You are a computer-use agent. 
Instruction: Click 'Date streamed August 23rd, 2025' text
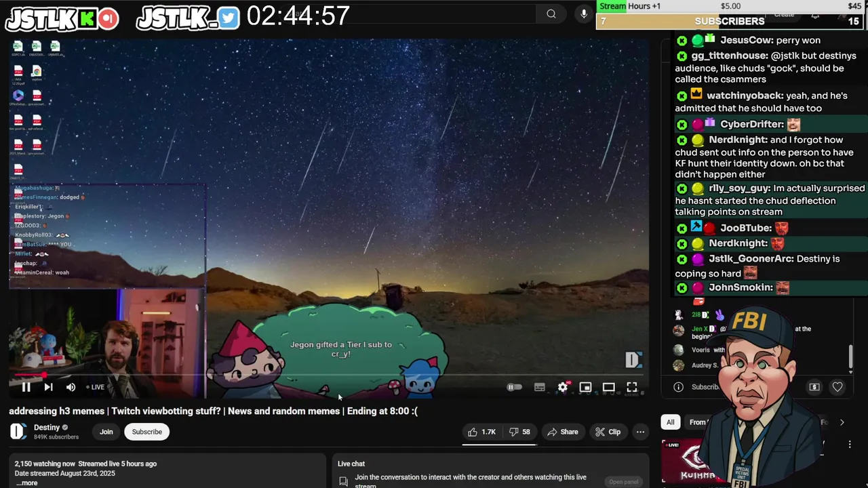(64, 473)
